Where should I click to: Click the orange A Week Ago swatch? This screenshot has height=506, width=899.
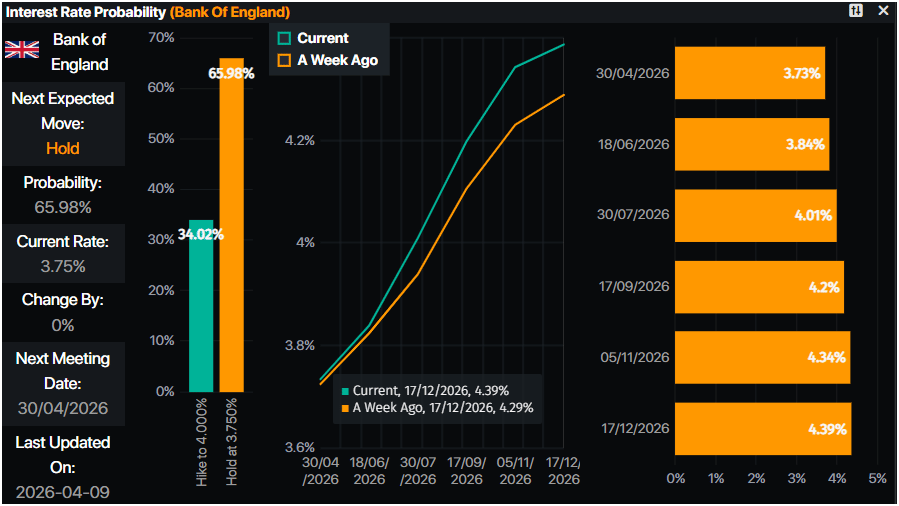point(284,60)
